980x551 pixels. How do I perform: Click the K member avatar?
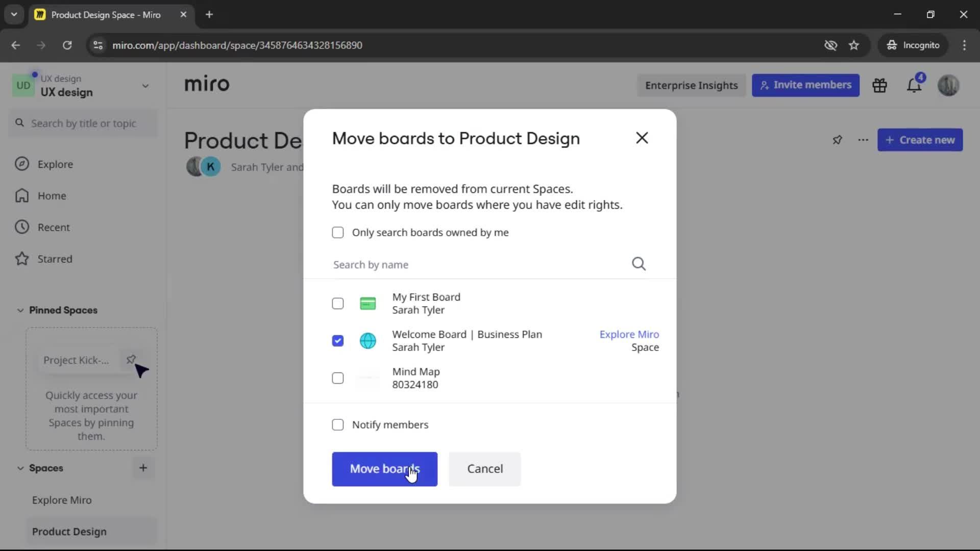[210, 167]
